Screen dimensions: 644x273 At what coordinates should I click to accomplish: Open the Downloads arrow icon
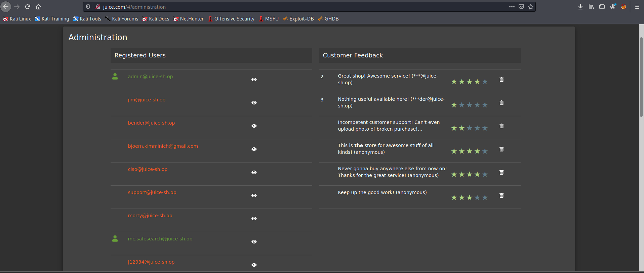coord(580,7)
